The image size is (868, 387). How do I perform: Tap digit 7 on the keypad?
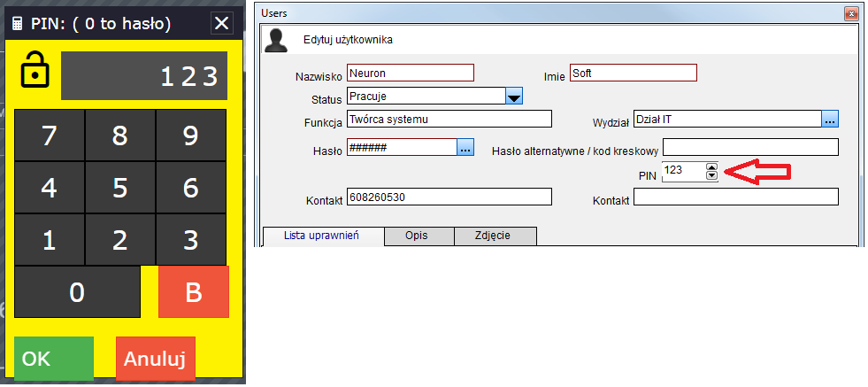[50, 135]
